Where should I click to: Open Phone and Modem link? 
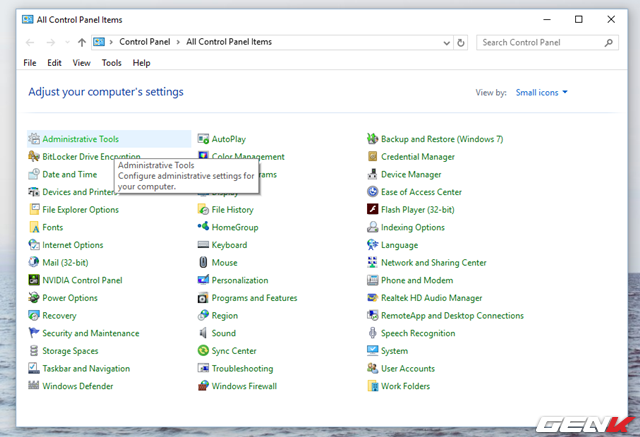417,280
